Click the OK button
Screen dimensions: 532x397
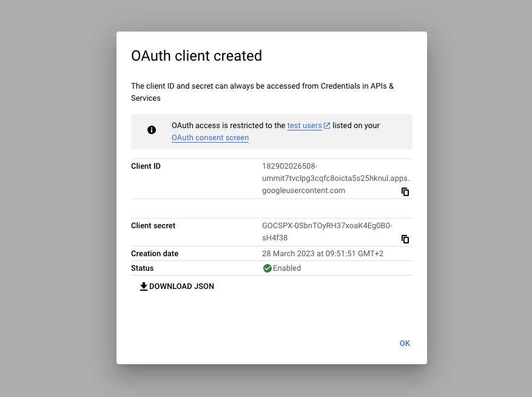point(405,343)
